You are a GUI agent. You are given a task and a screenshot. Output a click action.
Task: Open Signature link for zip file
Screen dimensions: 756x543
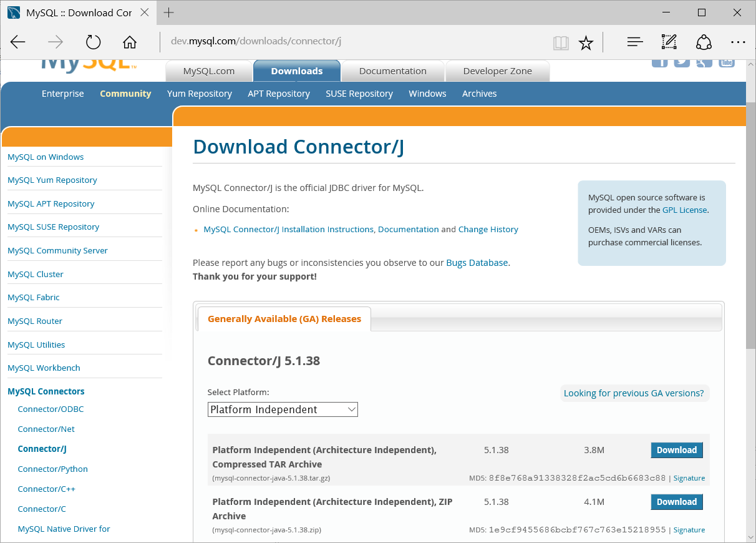pyautogui.click(x=689, y=530)
